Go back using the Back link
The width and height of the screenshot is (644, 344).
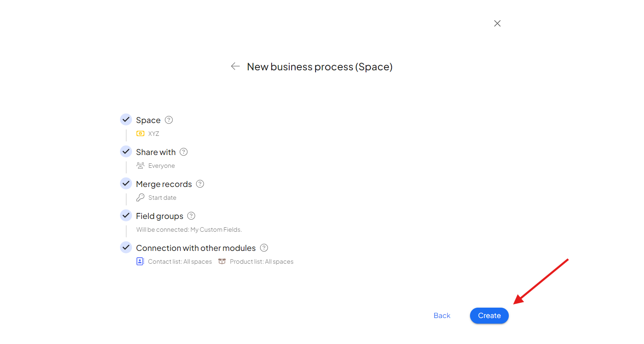pos(442,316)
